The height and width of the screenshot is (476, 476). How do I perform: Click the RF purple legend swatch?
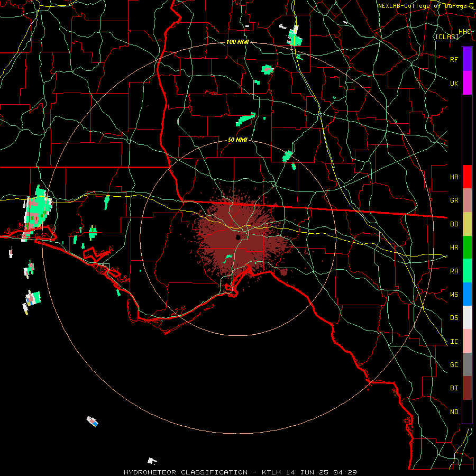(x=467, y=59)
